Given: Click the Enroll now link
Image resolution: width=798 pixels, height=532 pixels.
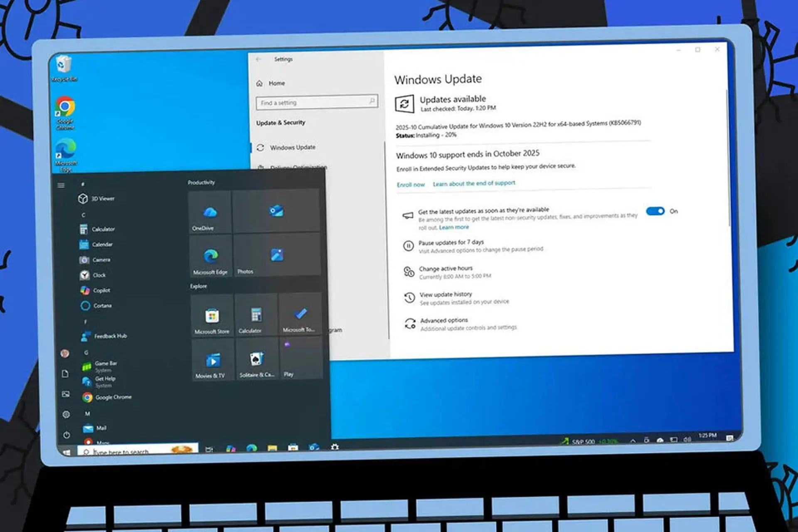Looking at the screenshot, I should click(411, 185).
